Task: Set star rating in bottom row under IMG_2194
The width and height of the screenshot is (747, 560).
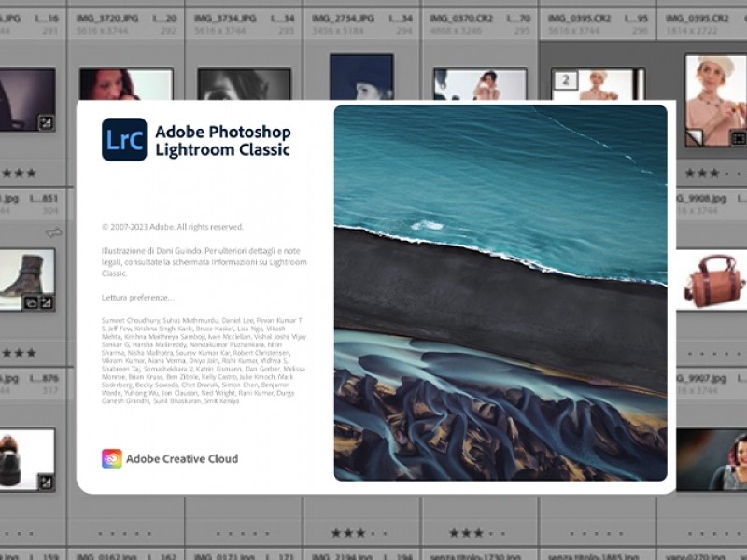Action: 360,533
